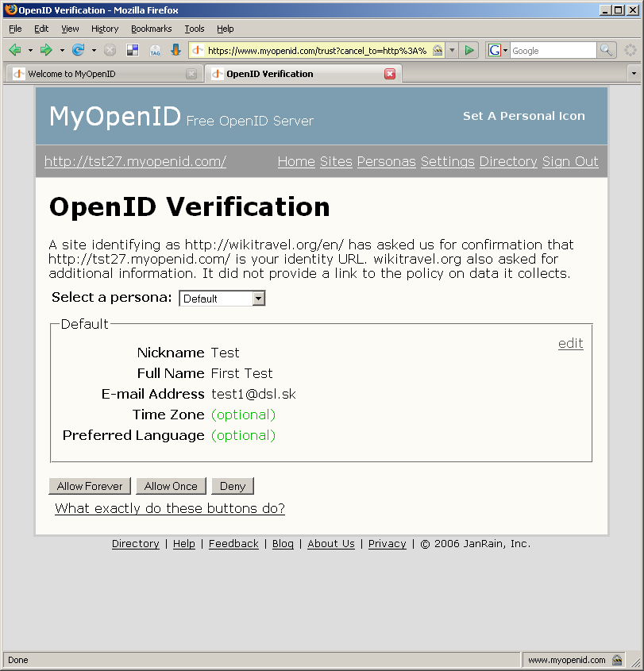
Task: Click the site favicon in the address bar
Action: 197,51
